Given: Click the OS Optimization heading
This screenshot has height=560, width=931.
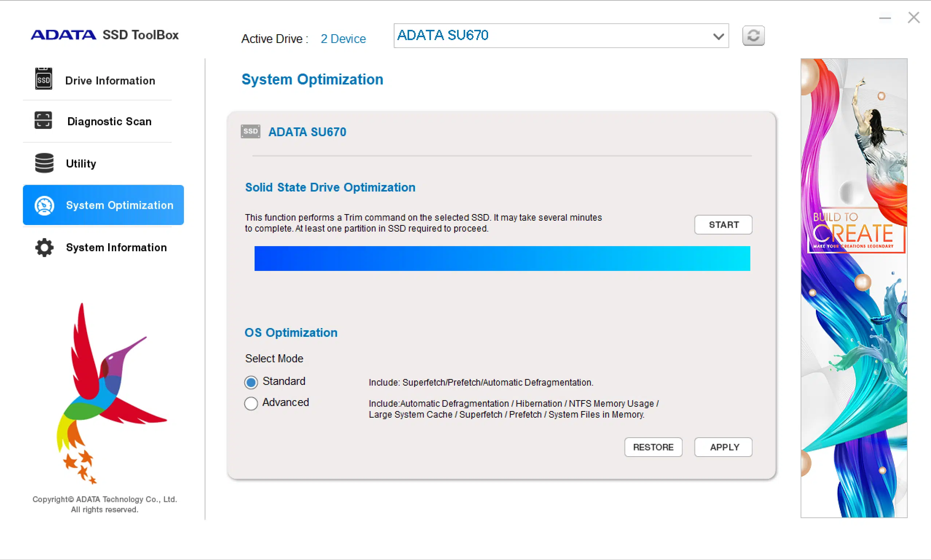Looking at the screenshot, I should (x=291, y=332).
